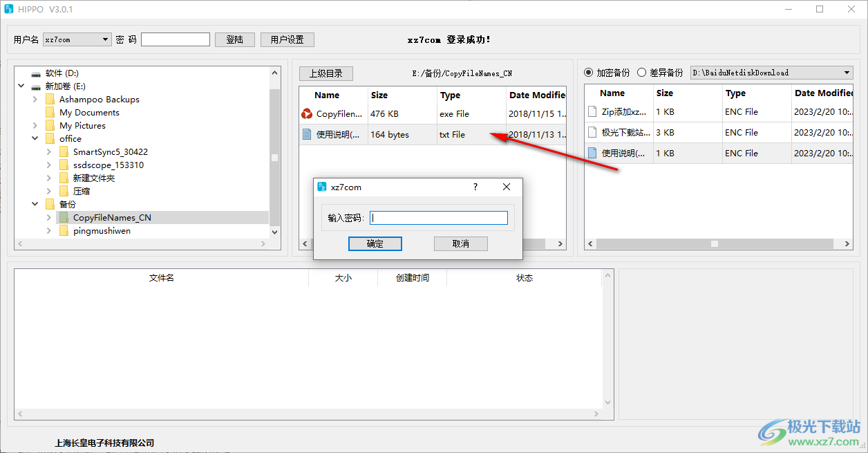This screenshot has height=453, width=868.
Task: Open 用户设置 user settings
Action: 287,40
